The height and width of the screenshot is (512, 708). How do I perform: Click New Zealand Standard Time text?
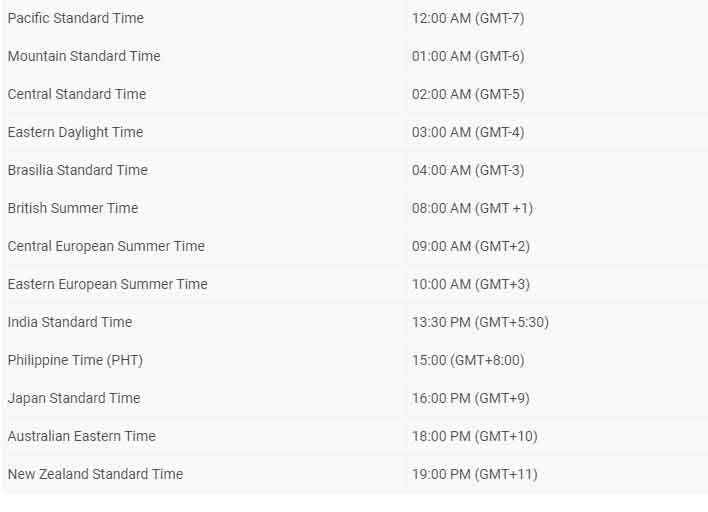click(96, 474)
